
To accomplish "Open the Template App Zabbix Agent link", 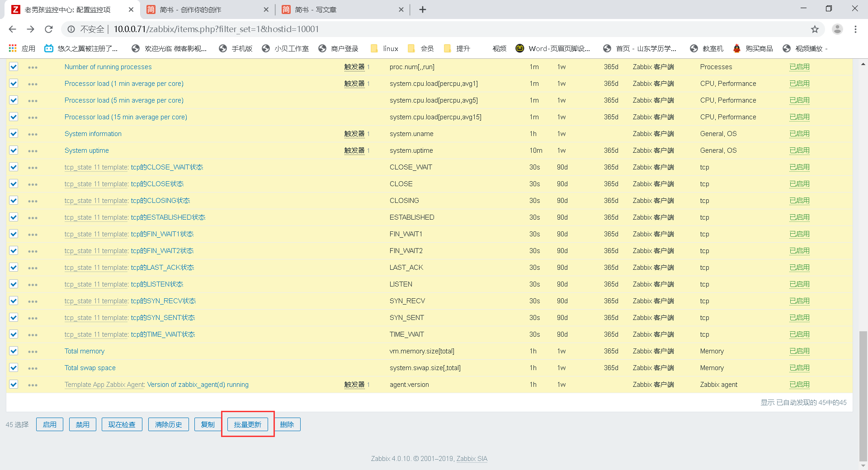I will (x=104, y=385).
